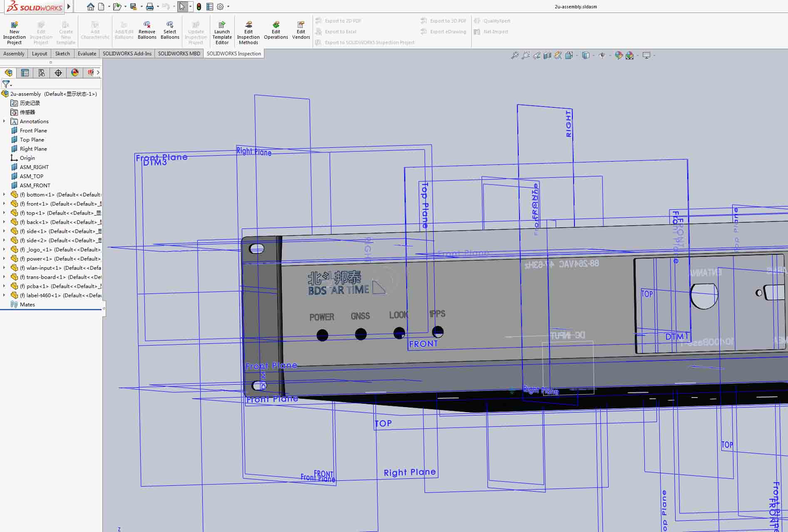Open a file with the Open icon

pyautogui.click(x=117, y=7)
